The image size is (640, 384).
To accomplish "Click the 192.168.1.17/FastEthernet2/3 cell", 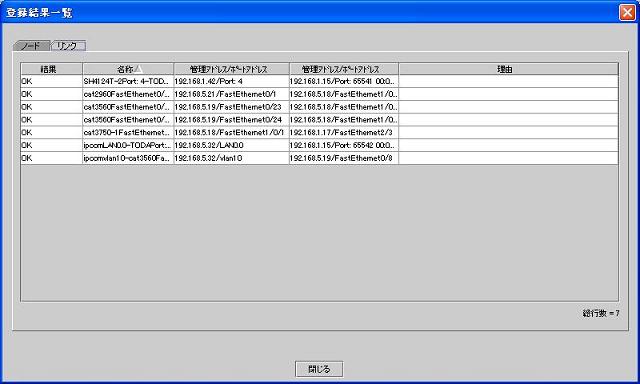I will pos(344,132).
